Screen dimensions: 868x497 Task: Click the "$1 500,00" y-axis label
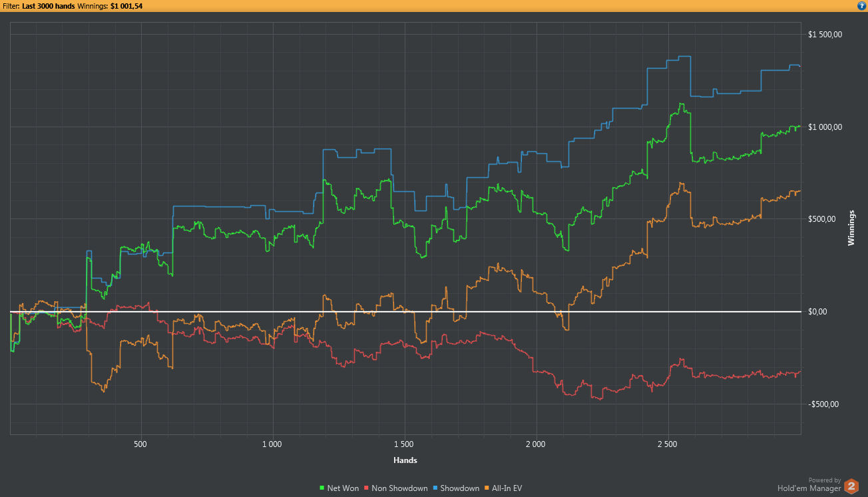825,35
